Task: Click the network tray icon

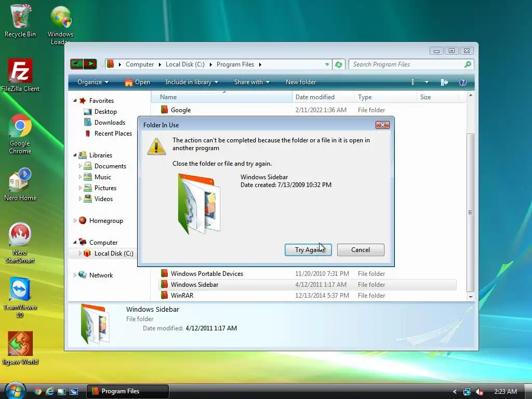Action: tap(467, 392)
